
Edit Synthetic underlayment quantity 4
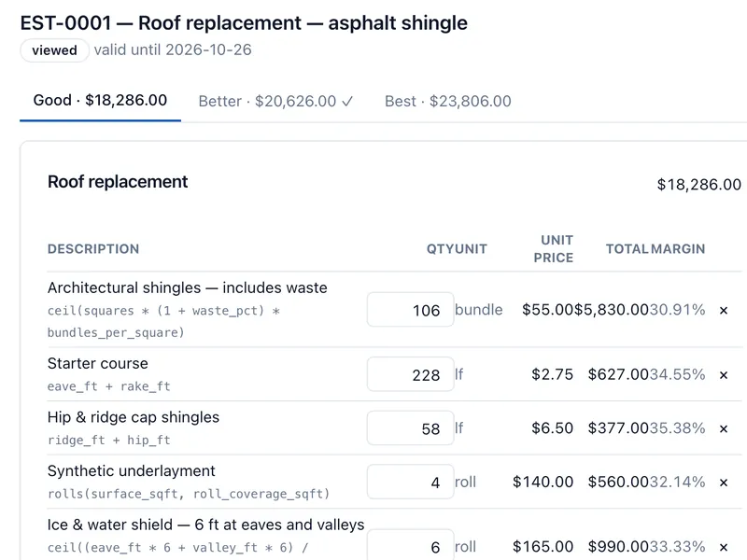(x=410, y=482)
